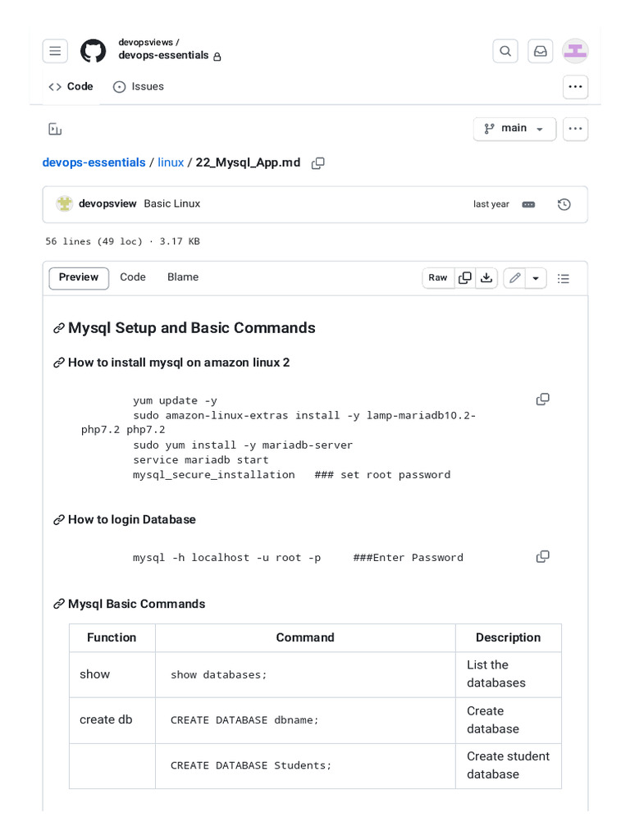Download the raw file
The height and width of the screenshot is (840, 630).
(x=486, y=278)
